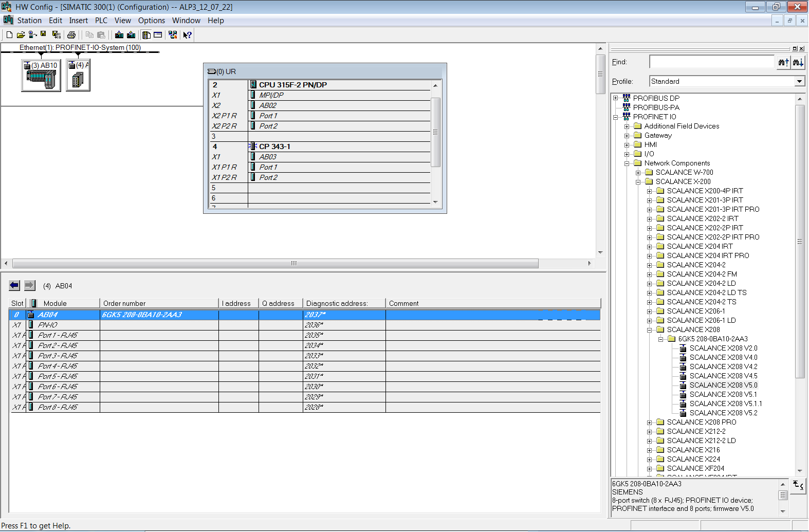The image size is (809, 532).
Task: Click the Open folder toolbar icon
Action: point(21,35)
